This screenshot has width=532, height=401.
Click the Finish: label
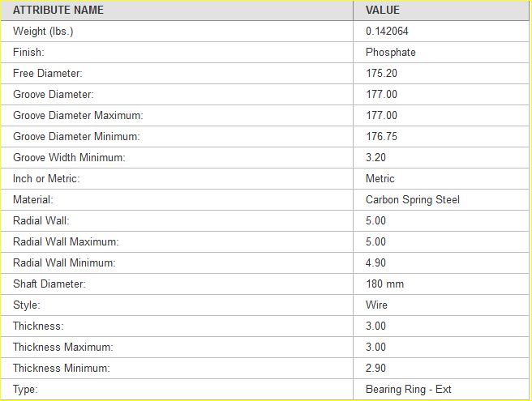28,52
